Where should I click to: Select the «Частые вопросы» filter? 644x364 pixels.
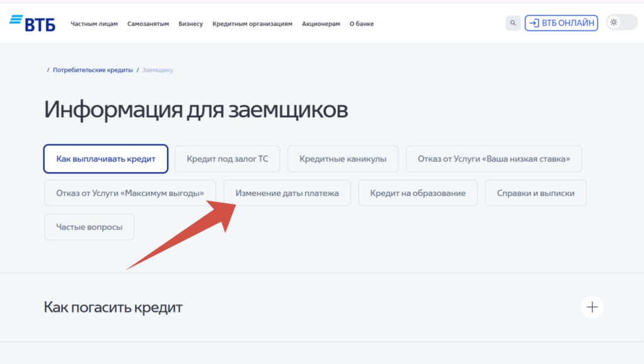tap(89, 227)
